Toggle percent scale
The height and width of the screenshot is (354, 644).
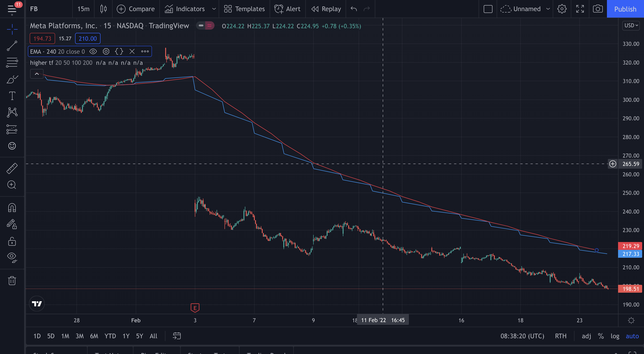601,336
